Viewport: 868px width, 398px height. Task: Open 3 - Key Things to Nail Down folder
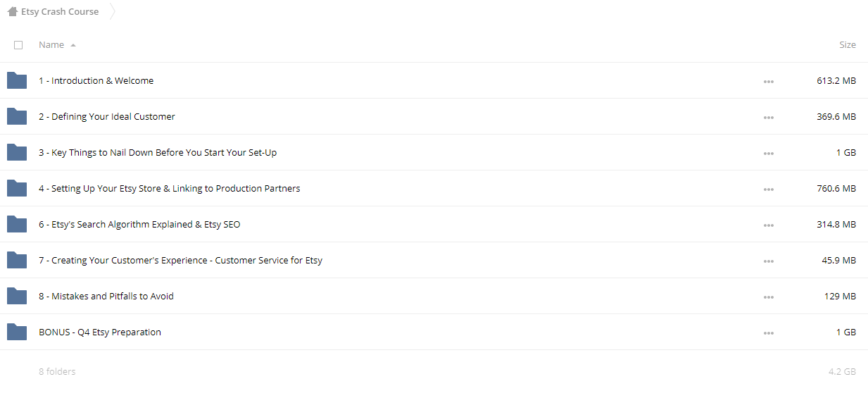coord(158,152)
